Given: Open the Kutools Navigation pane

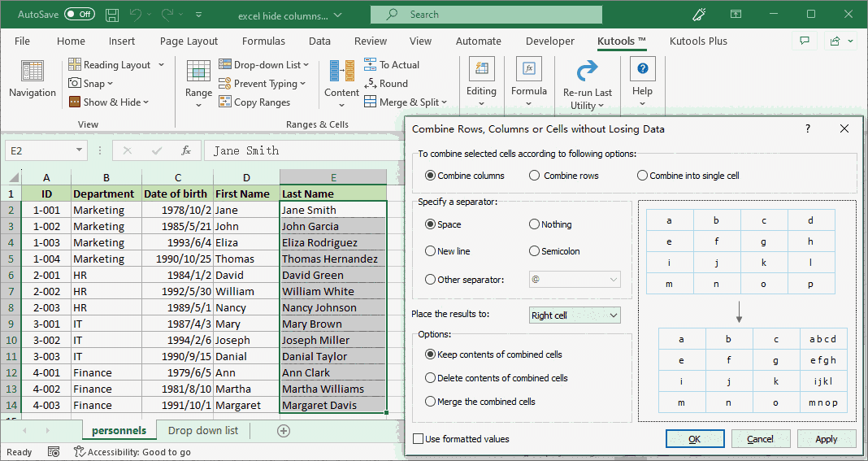Looking at the screenshot, I should [33, 80].
